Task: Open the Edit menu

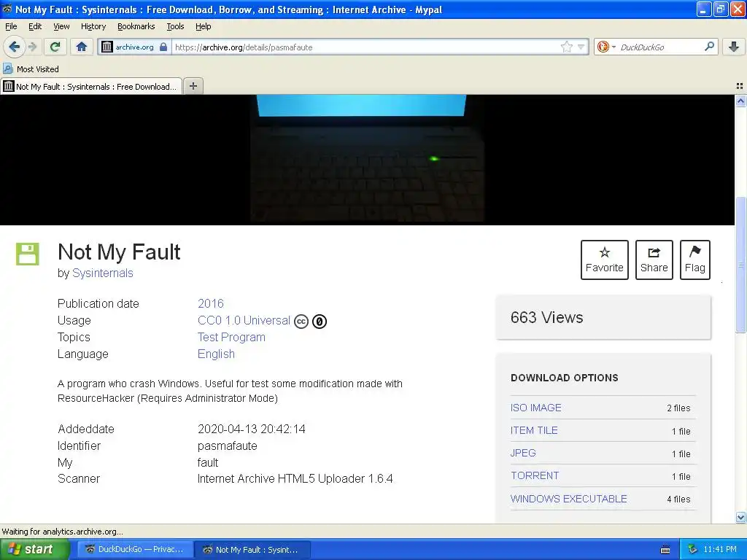Action: (x=35, y=26)
